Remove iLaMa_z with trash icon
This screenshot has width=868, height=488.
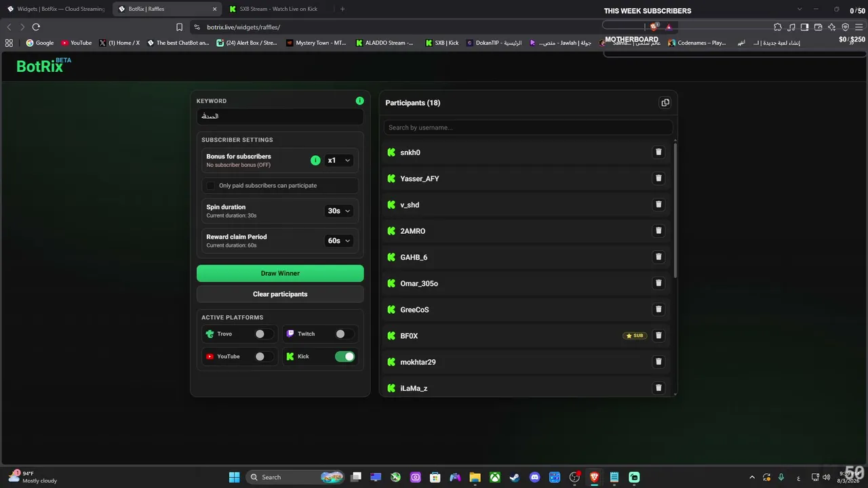pos(658,388)
